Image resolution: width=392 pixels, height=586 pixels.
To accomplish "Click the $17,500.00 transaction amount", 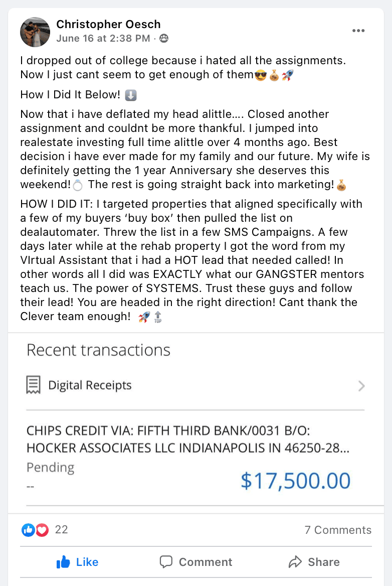I will tap(295, 481).
